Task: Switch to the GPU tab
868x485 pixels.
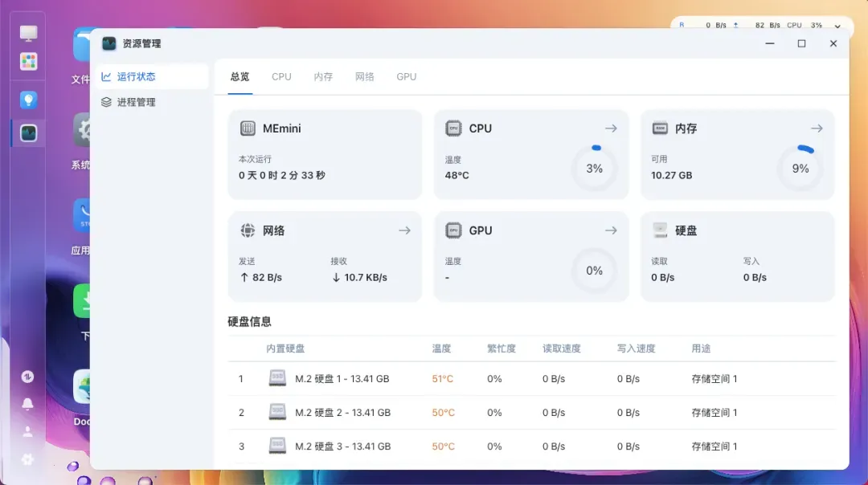Action: coord(407,77)
